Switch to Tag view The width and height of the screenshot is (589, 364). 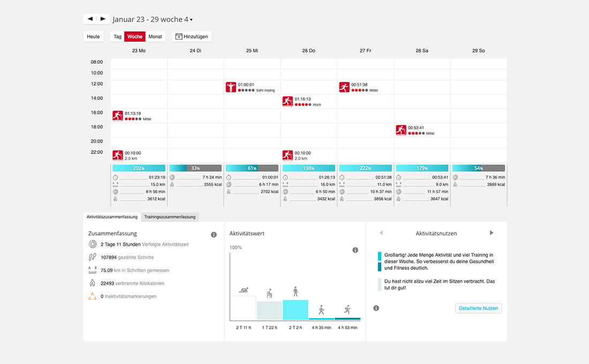point(118,36)
